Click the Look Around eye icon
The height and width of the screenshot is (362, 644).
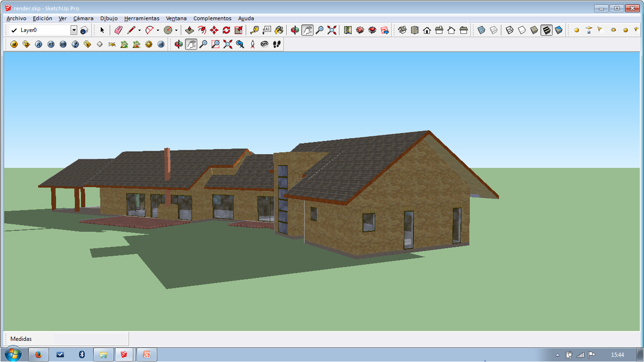(x=265, y=44)
